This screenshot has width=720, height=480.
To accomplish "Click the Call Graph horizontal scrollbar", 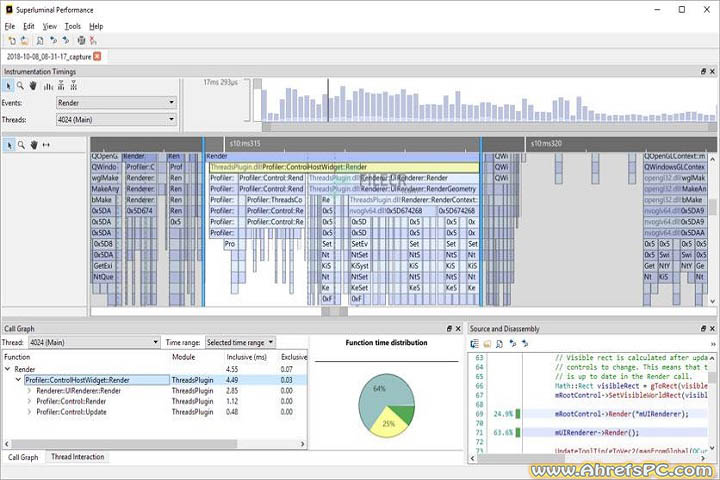I will pyautogui.click(x=124, y=444).
